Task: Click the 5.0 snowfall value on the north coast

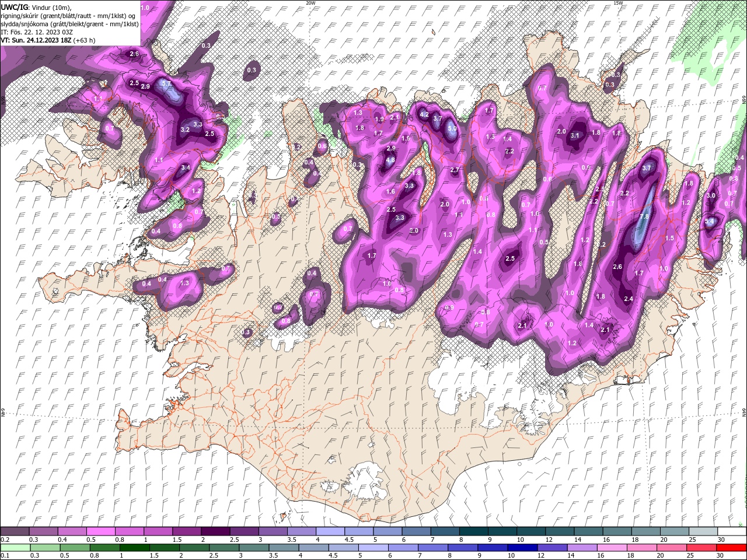Action: click(452, 128)
